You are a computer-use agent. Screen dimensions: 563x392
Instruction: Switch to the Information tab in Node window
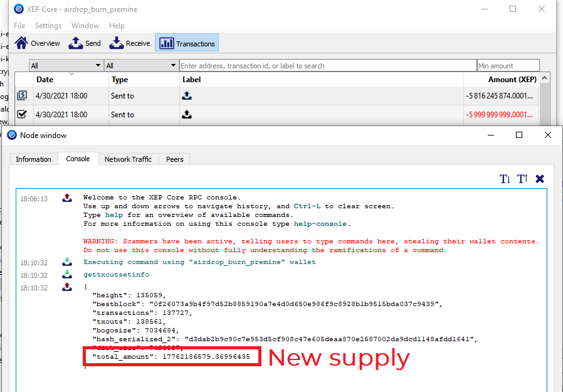[33, 159]
